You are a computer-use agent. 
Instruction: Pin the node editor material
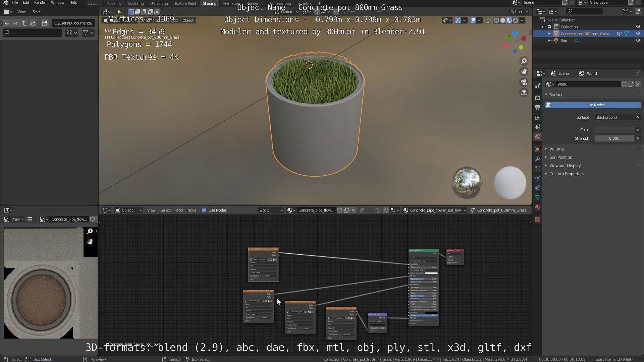point(362,210)
